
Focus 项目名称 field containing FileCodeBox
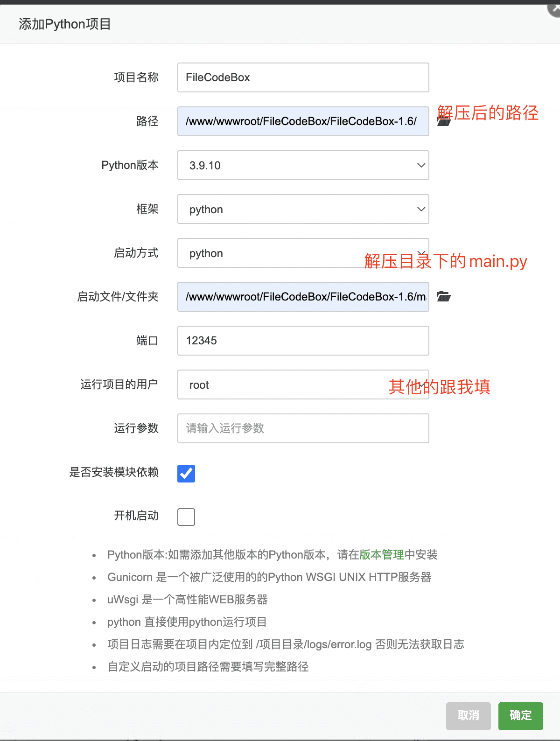(x=303, y=77)
